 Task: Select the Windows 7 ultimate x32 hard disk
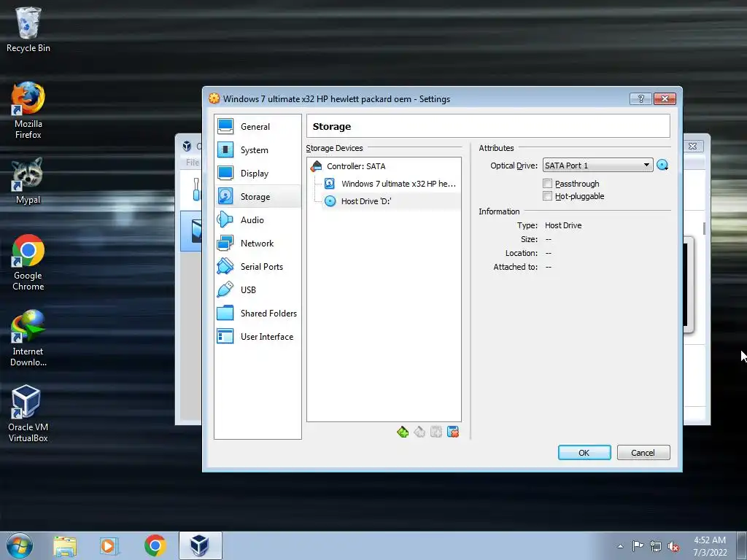pyautogui.click(x=391, y=184)
